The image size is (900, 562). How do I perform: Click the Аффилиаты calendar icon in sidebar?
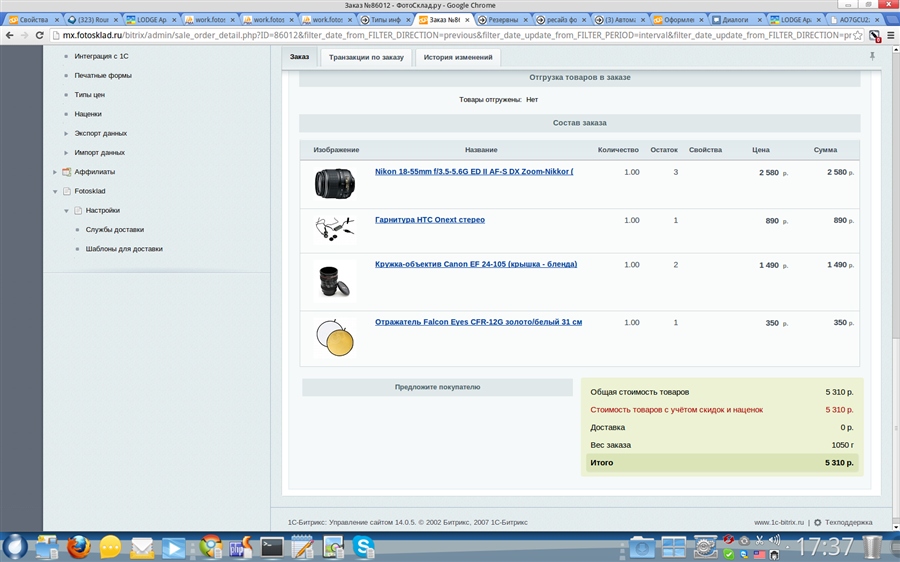pos(66,172)
